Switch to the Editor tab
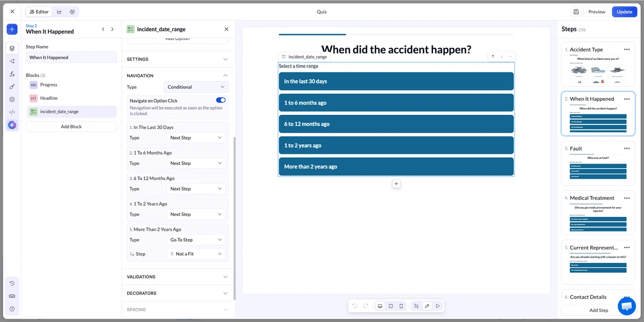The image size is (644, 322). click(39, 12)
